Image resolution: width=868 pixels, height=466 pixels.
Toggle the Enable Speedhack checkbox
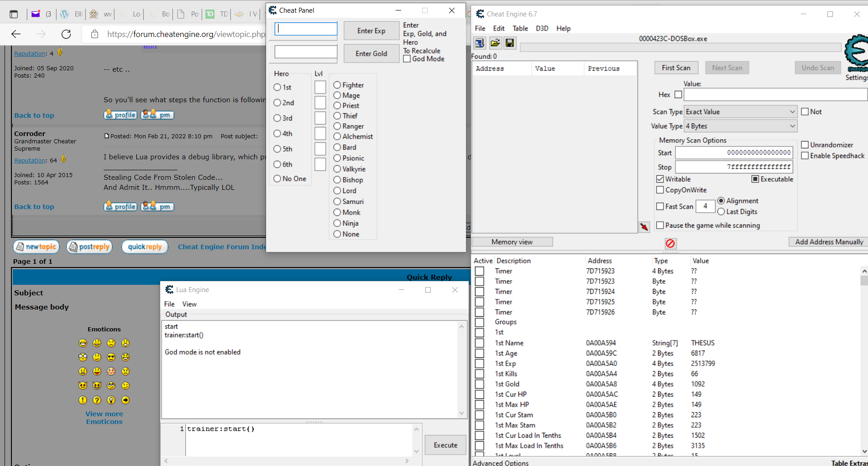(805, 156)
